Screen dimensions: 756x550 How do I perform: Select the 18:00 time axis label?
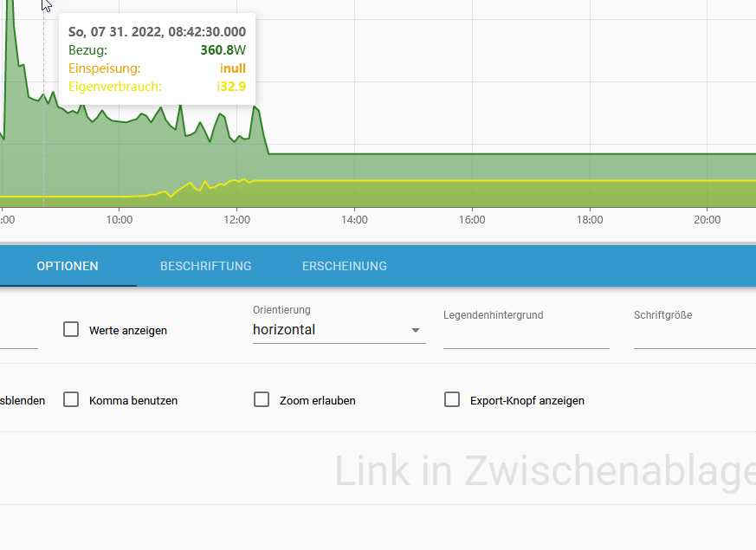pyautogui.click(x=590, y=220)
